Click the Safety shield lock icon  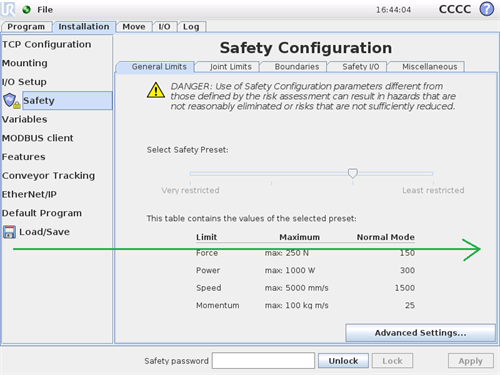[11, 101]
